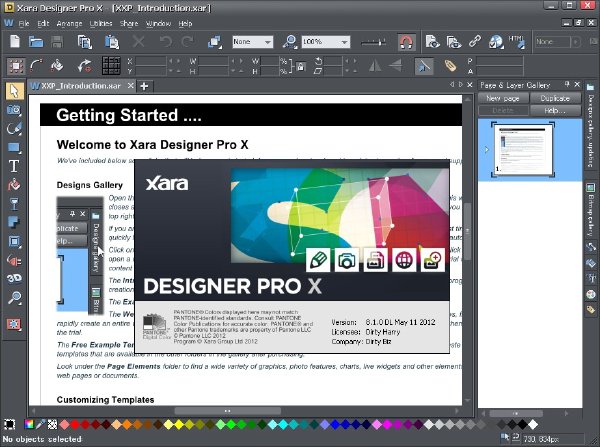Screen dimensions: 600x447
Task: Choose the 3D Extrude tool
Action: click(x=14, y=278)
